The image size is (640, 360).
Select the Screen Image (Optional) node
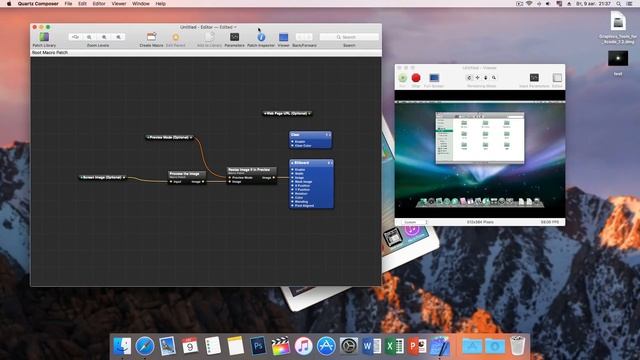pos(102,178)
